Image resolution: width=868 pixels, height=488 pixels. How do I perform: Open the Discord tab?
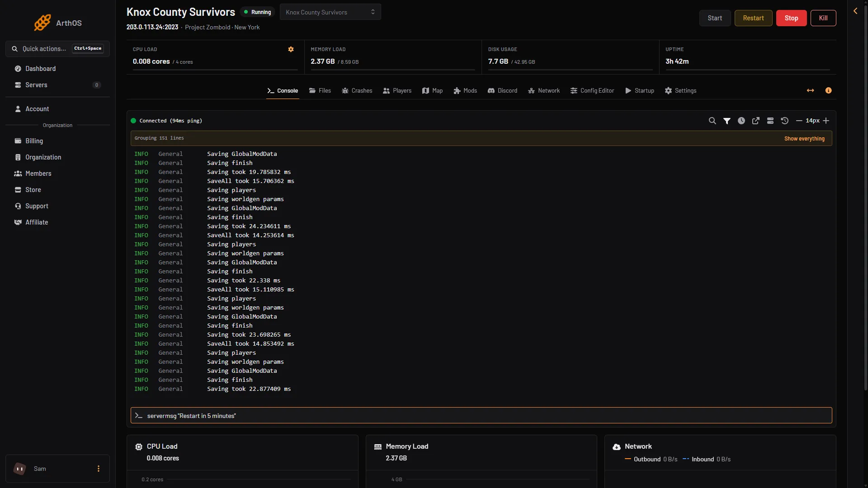click(x=502, y=90)
